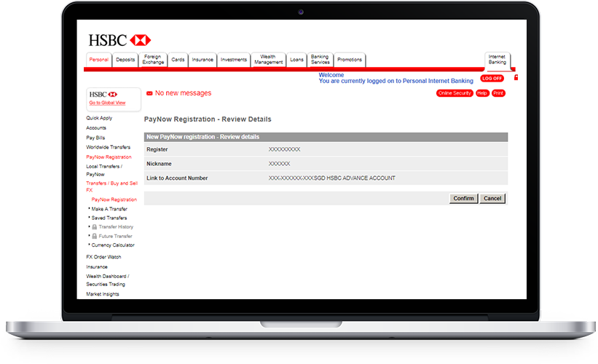
Task: Click the red padlock icon beside Log Off
Action: [516, 77]
